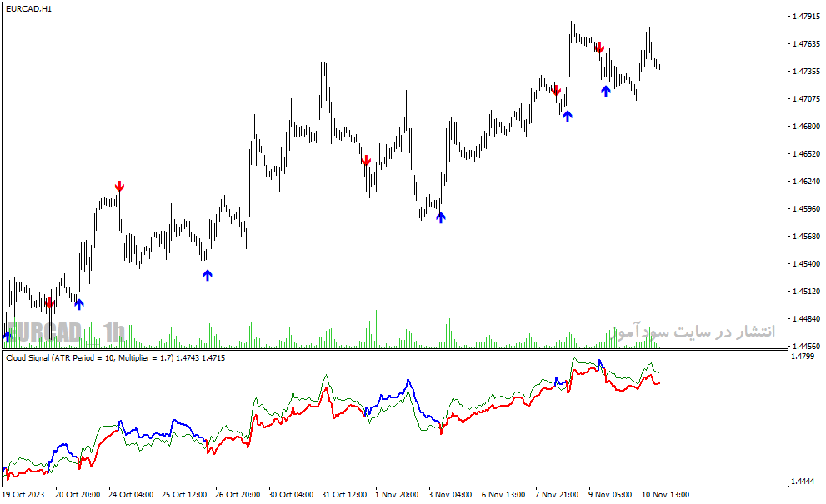Click the 1.4799 indicator scale value
This screenshot has height=504, width=826.
pos(803,356)
